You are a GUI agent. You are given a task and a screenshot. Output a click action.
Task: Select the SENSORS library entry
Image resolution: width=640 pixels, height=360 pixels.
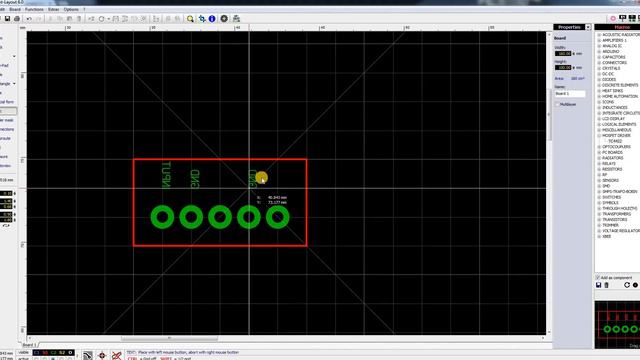tap(611, 180)
